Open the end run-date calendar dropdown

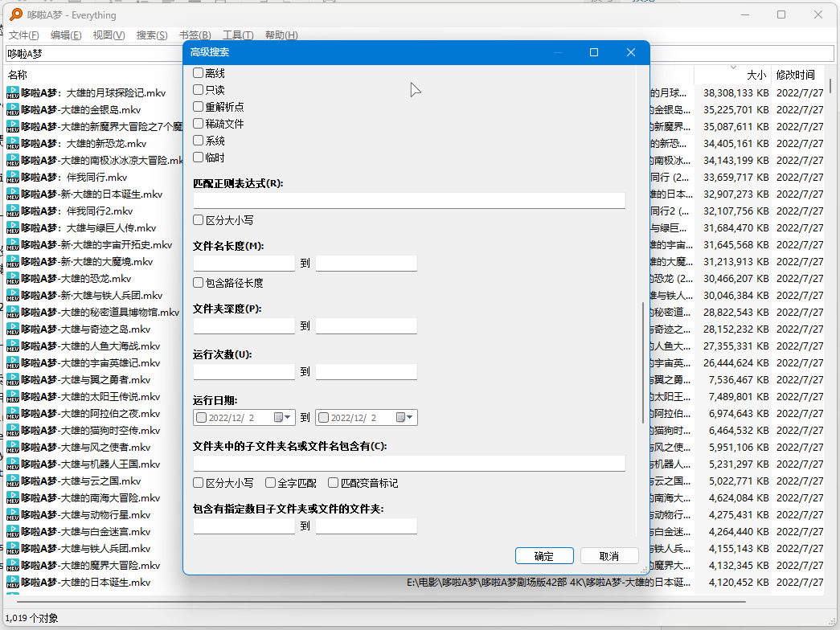(405, 417)
